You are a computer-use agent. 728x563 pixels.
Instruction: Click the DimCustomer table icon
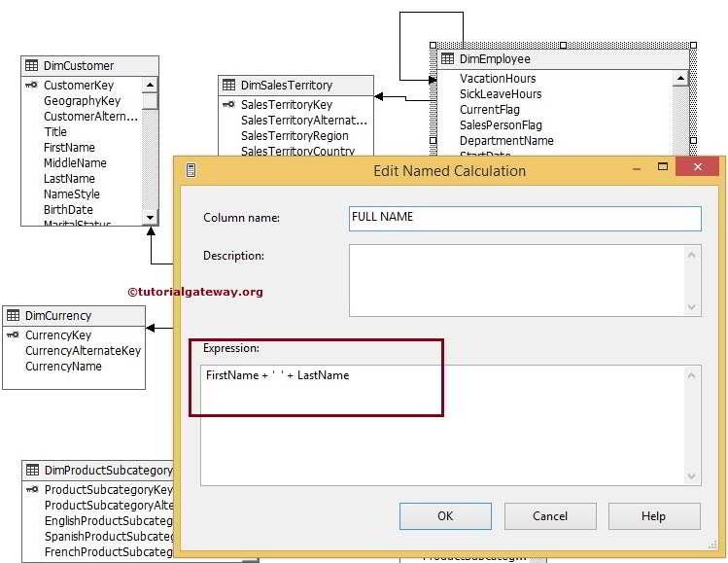[31, 65]
